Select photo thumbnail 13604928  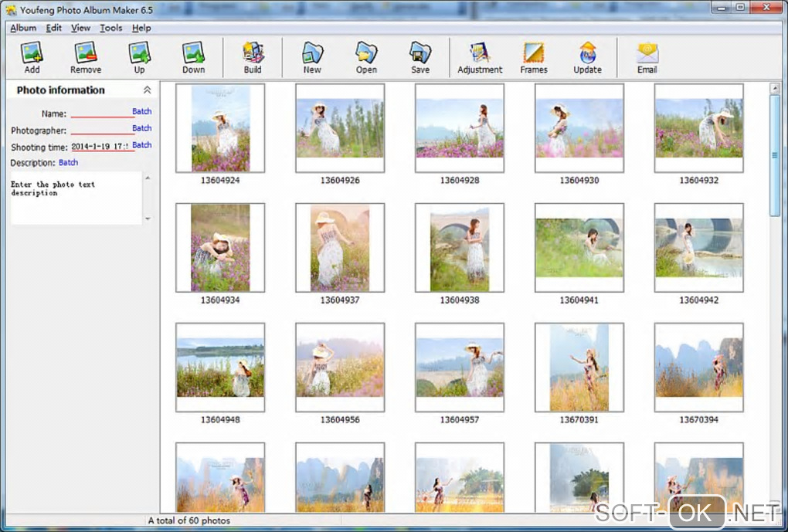click(x=460, y=128)
